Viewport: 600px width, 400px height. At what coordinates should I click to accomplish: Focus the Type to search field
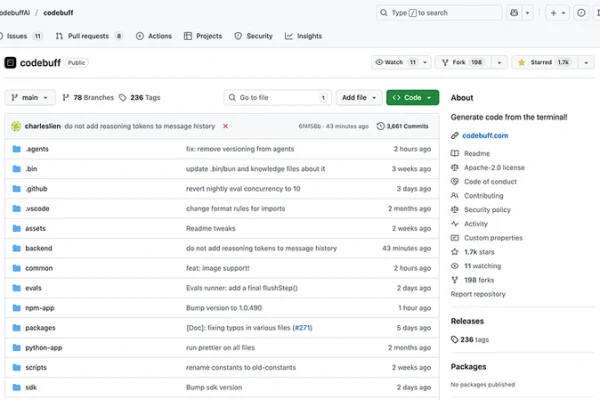[x=439, y=13]
